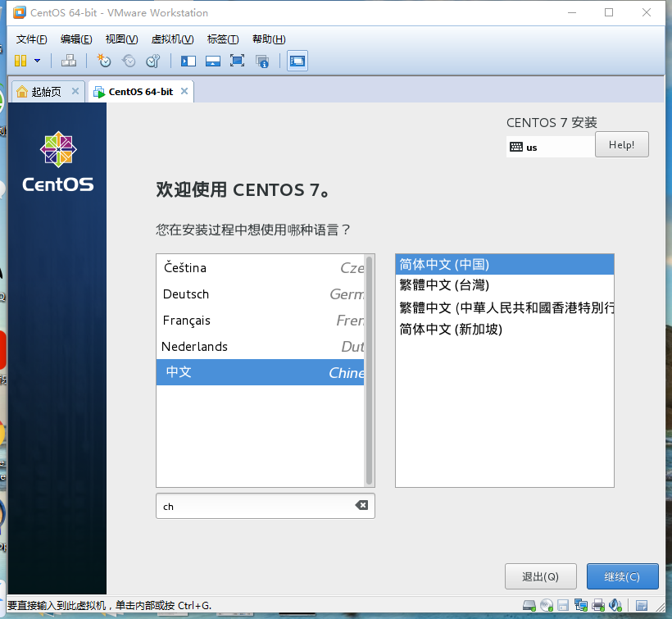Click the 退出(Q) button
This screenshot has height=619, width=672.
[540, 576]
